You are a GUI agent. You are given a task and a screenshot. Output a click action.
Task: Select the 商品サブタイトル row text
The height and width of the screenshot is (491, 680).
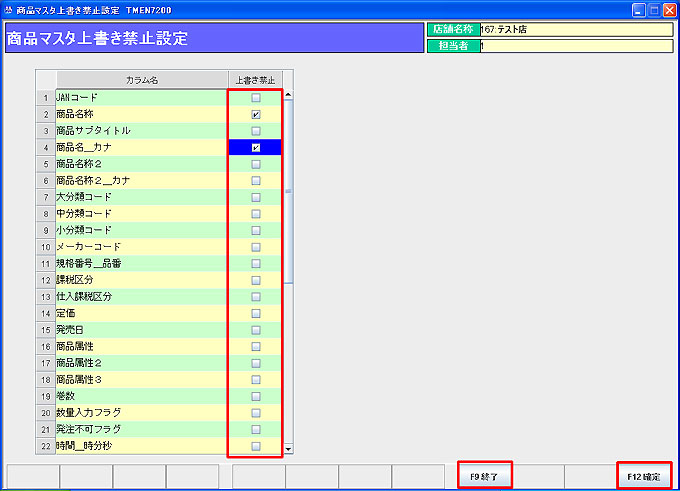click(x=93, y=131)
